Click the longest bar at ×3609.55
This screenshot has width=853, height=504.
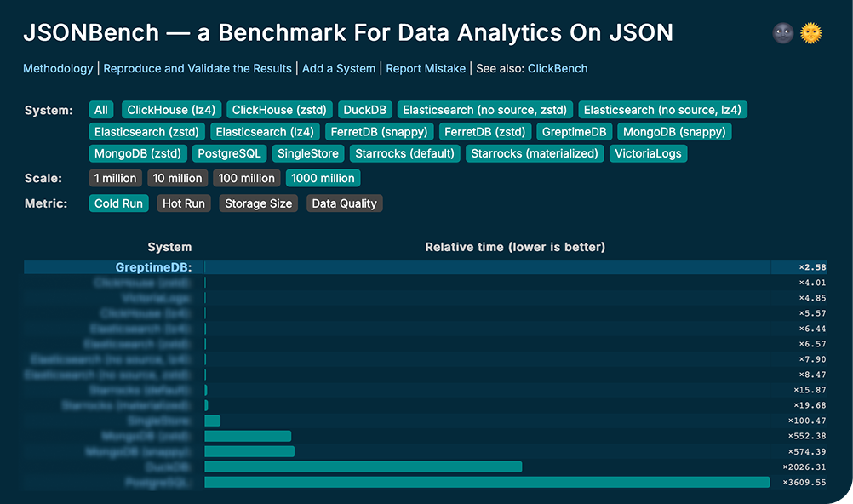tap(487, 483)
